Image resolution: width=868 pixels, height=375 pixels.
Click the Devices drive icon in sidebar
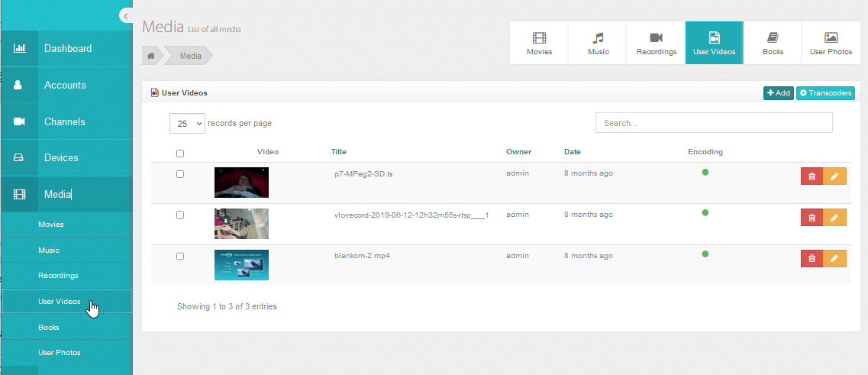click(20, 158)
